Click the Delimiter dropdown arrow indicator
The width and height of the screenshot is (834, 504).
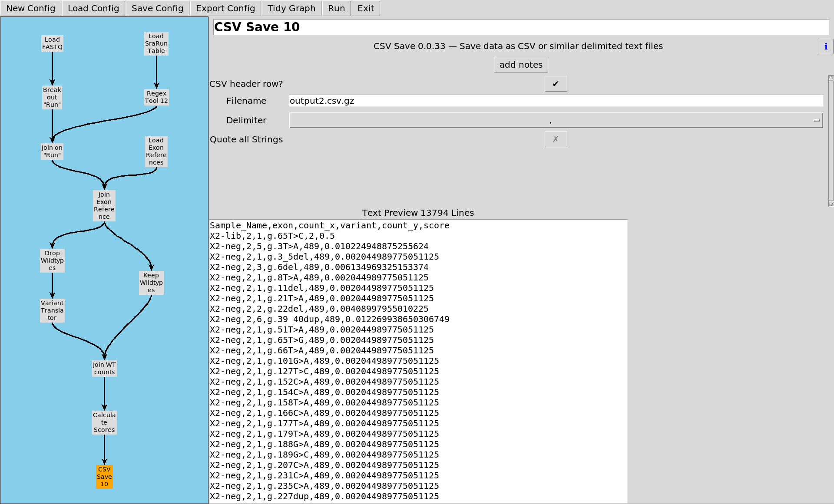click(816, 121)
